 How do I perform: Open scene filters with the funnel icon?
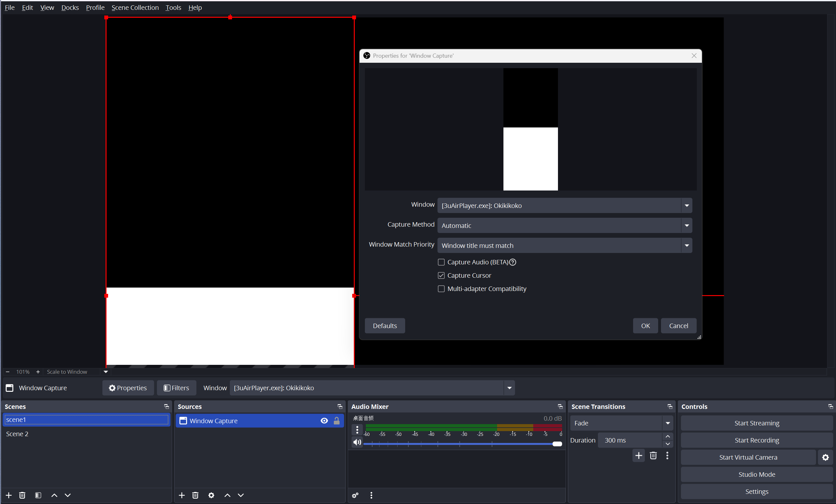point(38,495)
